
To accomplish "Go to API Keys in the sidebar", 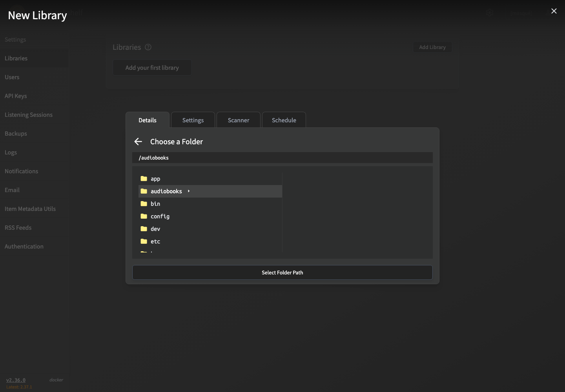I will pyautogui.click(x=35, y=96).
